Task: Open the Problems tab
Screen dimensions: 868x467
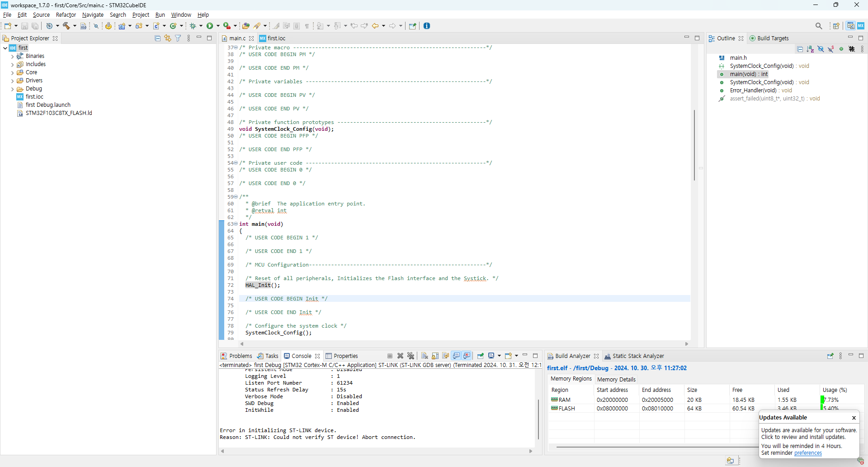Action: coord(236,356)
